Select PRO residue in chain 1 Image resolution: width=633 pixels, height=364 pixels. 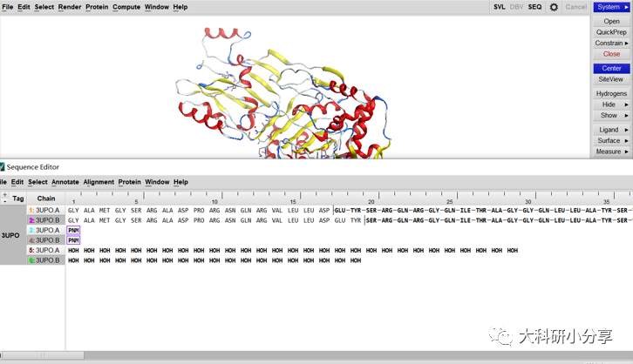[199, 211]
